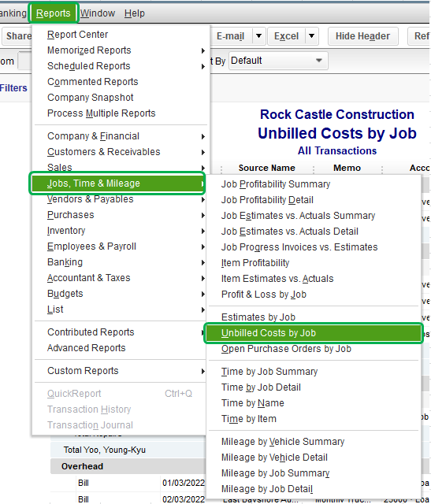Select Item Estimates vs. Actuals
431x504 pixels.
[314, 279]
